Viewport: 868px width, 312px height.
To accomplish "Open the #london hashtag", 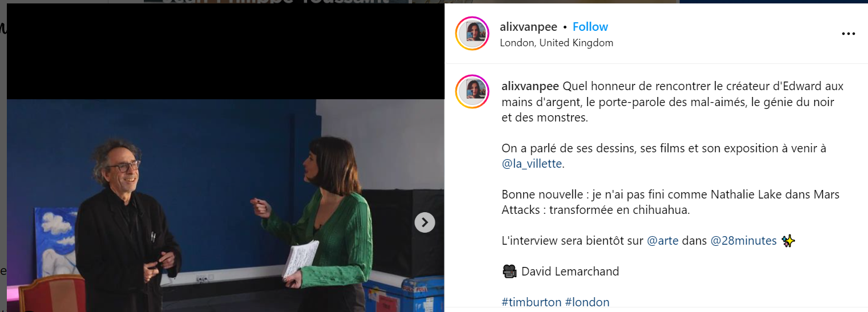I will 587,302.
